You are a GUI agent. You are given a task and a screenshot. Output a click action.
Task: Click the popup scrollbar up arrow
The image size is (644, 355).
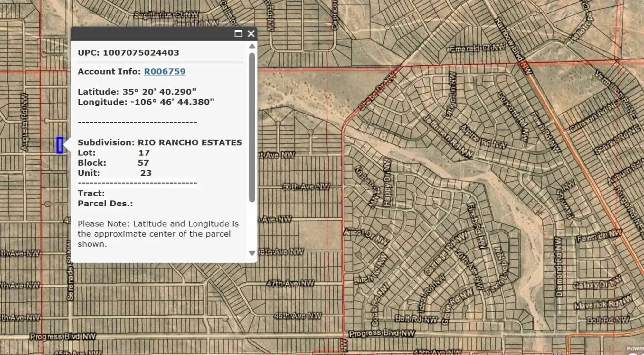tap(252, 46)
